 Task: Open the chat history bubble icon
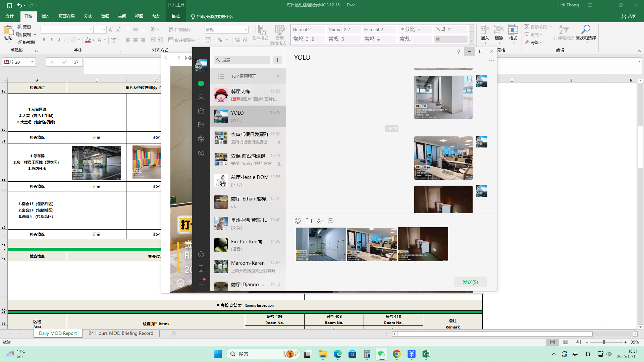pos(330,221)
